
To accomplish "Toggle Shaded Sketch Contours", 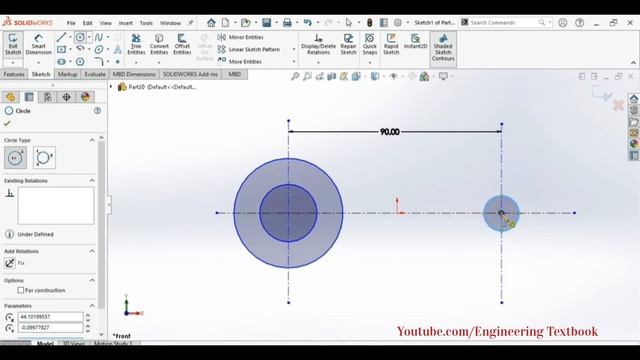I will pos(443,49).
